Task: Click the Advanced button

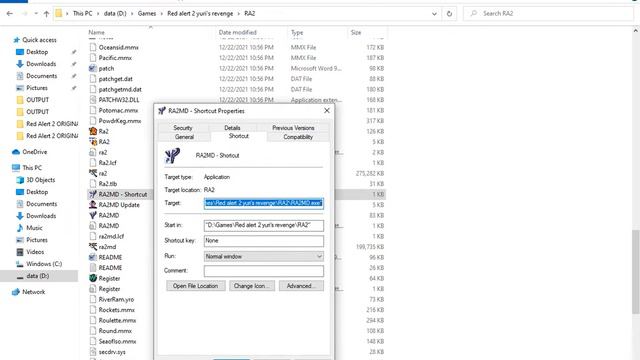Action: point(301,286)
